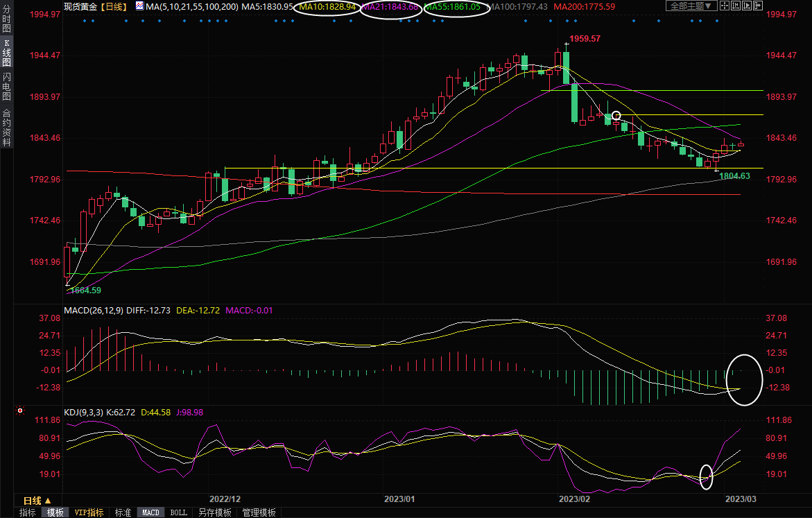The width and height of the screenshot is (812, 518).
Task: Click the 另存模板 button
Action: coord(214,512)
